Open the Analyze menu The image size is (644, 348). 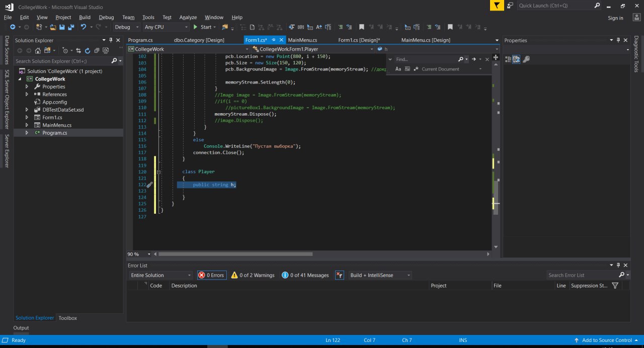pyautogui.click(x=188, y=18)
